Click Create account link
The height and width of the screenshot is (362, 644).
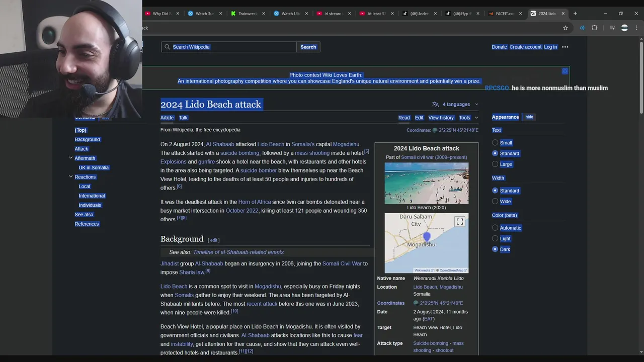525,47
